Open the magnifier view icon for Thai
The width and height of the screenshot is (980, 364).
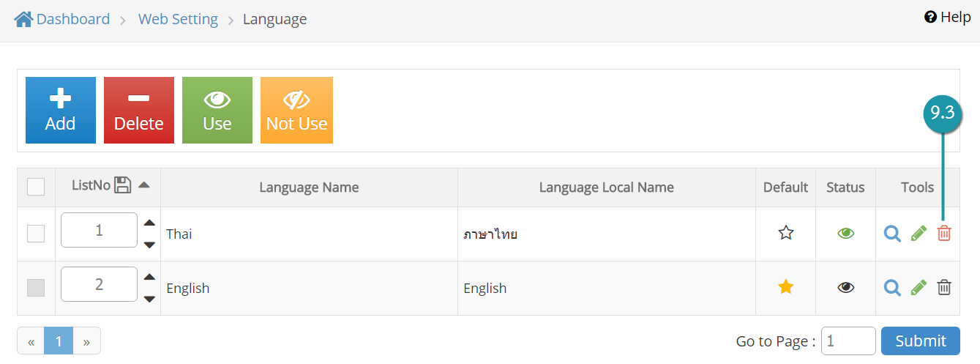pos(892,234)
